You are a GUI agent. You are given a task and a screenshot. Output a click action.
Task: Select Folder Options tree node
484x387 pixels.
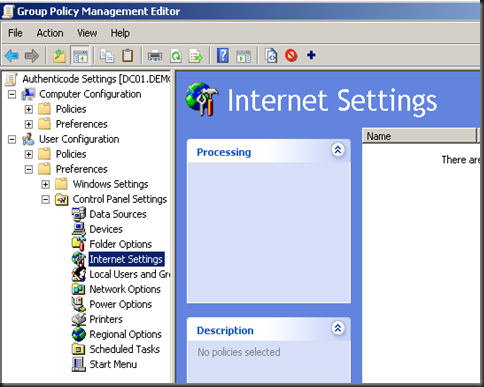pyautogui.click(x=120, y=244)
